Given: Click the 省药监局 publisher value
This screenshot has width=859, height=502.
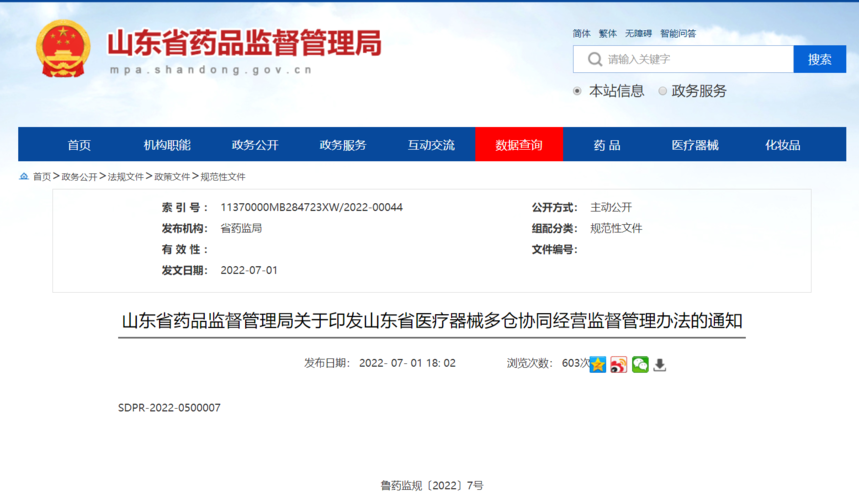Looking at the screenshot, I should 241,228.
